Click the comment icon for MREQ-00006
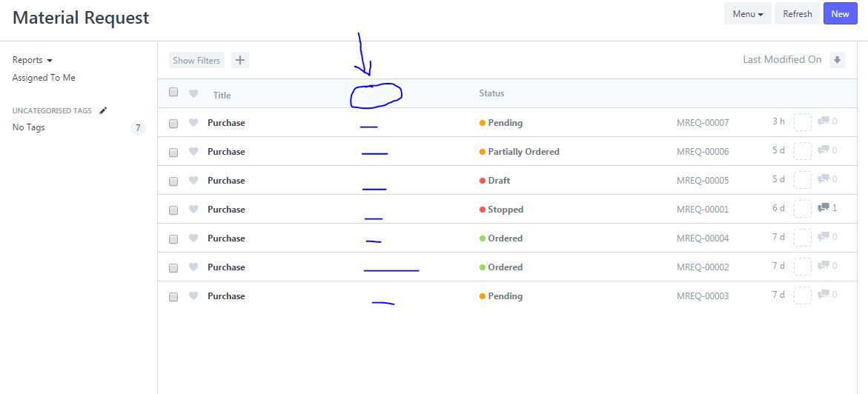Viewport: 868px width, 394px height. pyautogui.click(x=823, y=150)
